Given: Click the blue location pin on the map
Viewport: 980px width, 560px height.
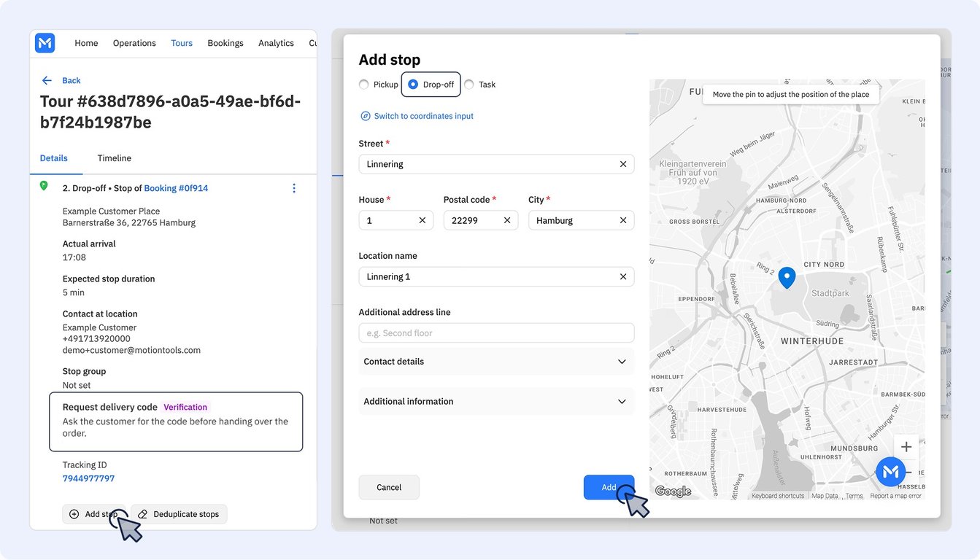Looking at the screenshot, I should pos(787,278).
